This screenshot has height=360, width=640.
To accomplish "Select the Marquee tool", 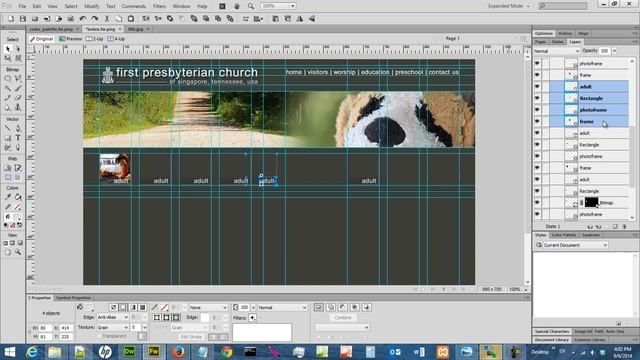I will tap(8, 78).
